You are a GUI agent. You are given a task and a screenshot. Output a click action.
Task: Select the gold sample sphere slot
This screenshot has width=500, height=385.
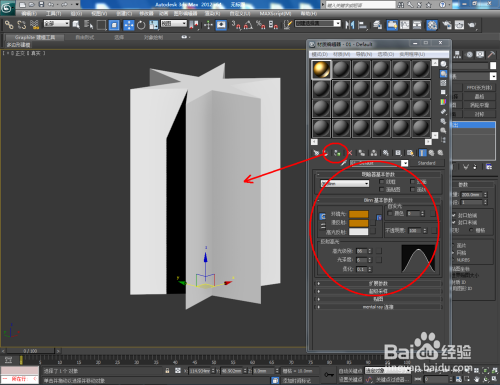click(x=321, y=69)
